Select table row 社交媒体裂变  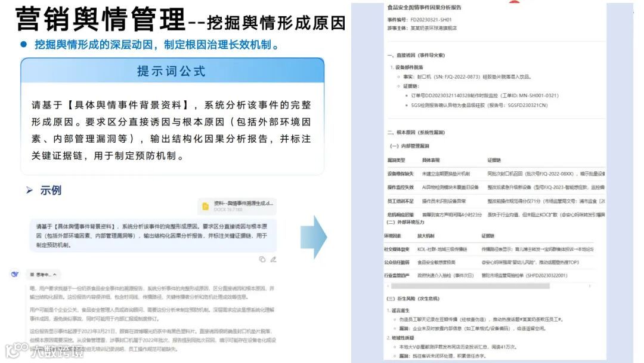pos(489,249)
